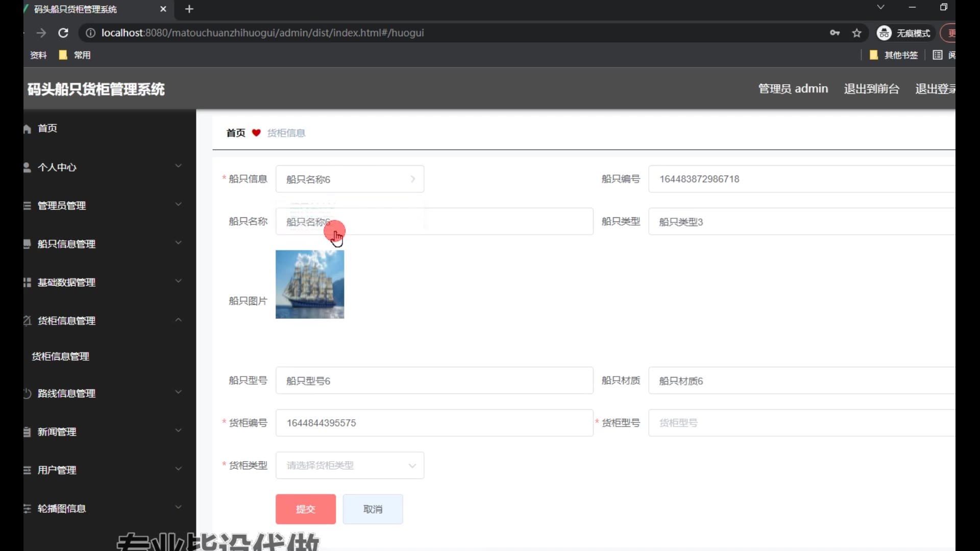Close the 码头船只货柜管理系统 tab

(163, 9)
